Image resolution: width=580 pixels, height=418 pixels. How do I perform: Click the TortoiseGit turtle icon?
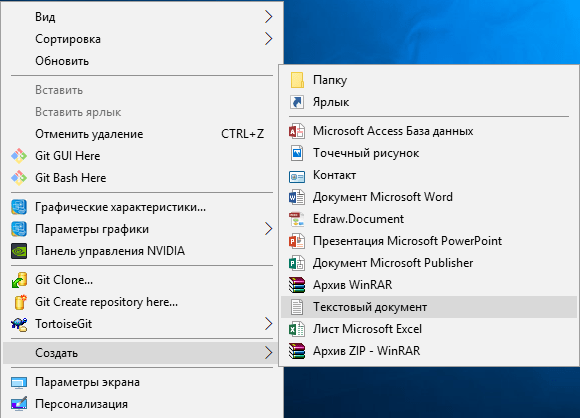[19, 324]
